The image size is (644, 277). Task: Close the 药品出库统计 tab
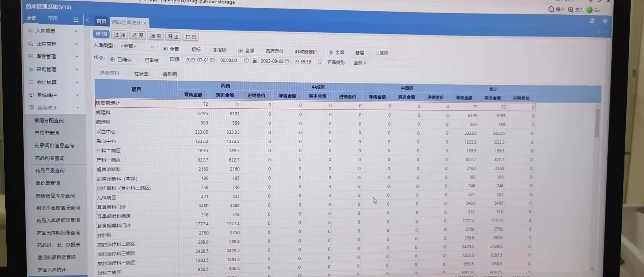coord(145,23)
